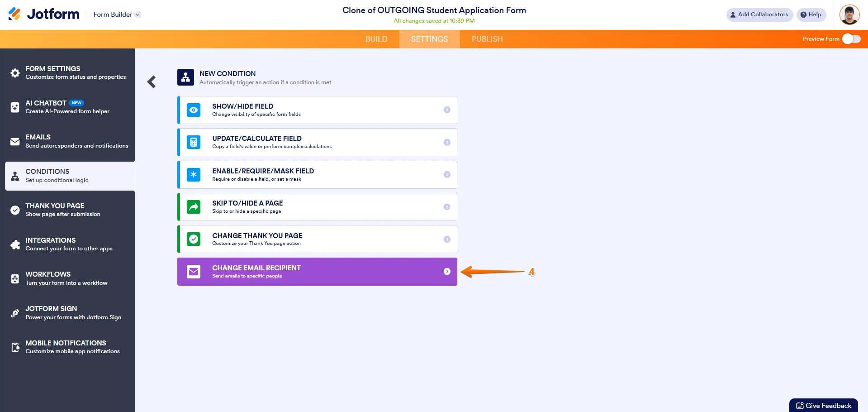Expand the Show/Hide Field condition chevron
This screenshot has height=412, width=868.
447,110
